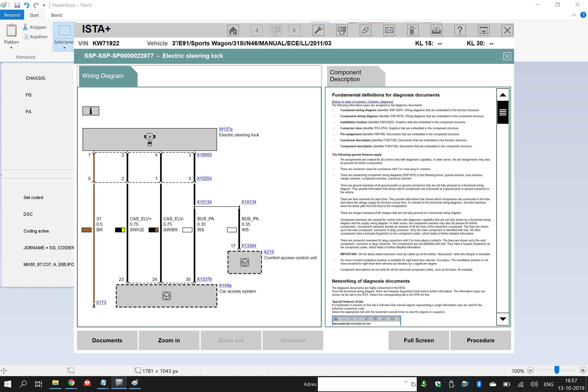Open Paint help question mark
The width and height of the screenshot is (588, 392).
coord(583,15)
